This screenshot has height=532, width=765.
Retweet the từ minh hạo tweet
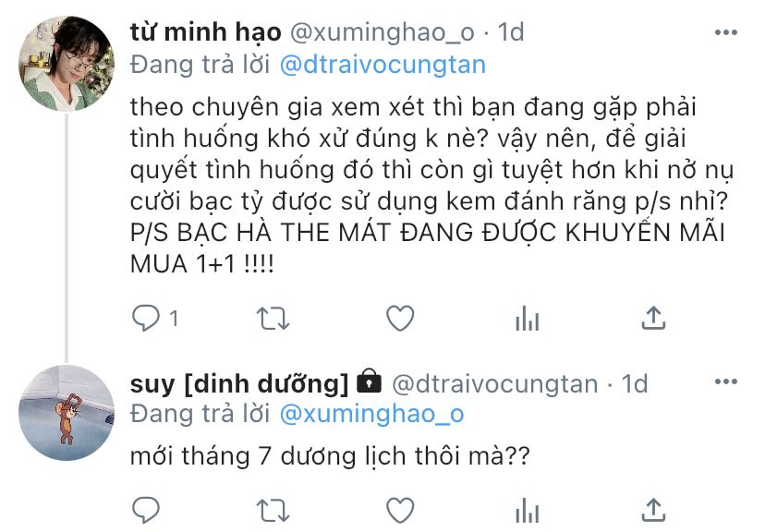(x=273, y=319)
